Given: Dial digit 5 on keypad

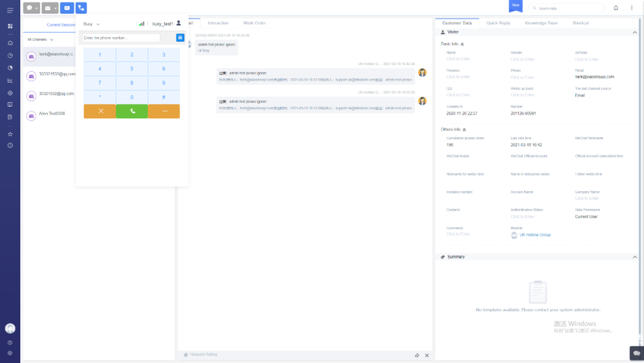Looking at the screenshot, I should click(x=132, y=69).
